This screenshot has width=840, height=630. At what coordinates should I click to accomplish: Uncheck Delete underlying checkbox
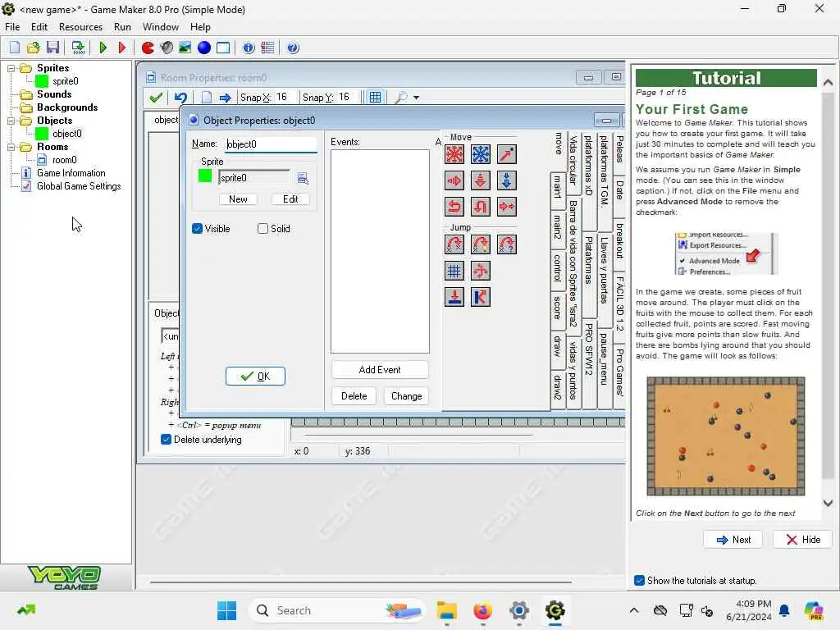coord(166,440)
